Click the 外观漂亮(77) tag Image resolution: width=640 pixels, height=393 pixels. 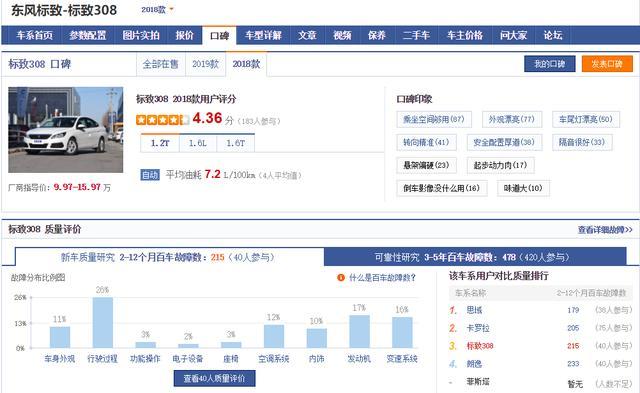[x=512, y=119]
